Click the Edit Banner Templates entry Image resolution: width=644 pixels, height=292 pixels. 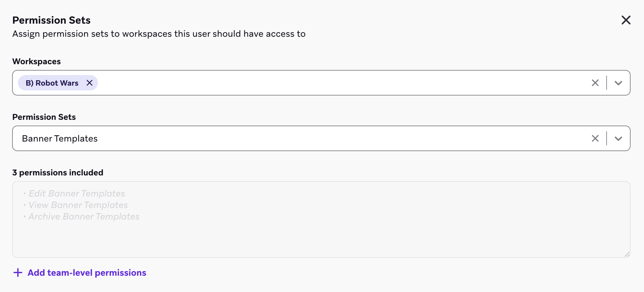click(x=77, y=194)
